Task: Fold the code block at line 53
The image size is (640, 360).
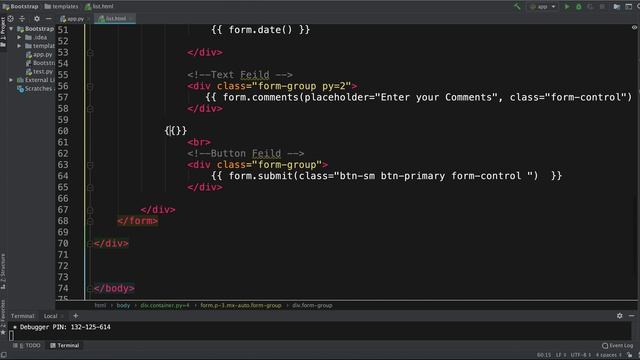Action: click(x=90, y=53)
